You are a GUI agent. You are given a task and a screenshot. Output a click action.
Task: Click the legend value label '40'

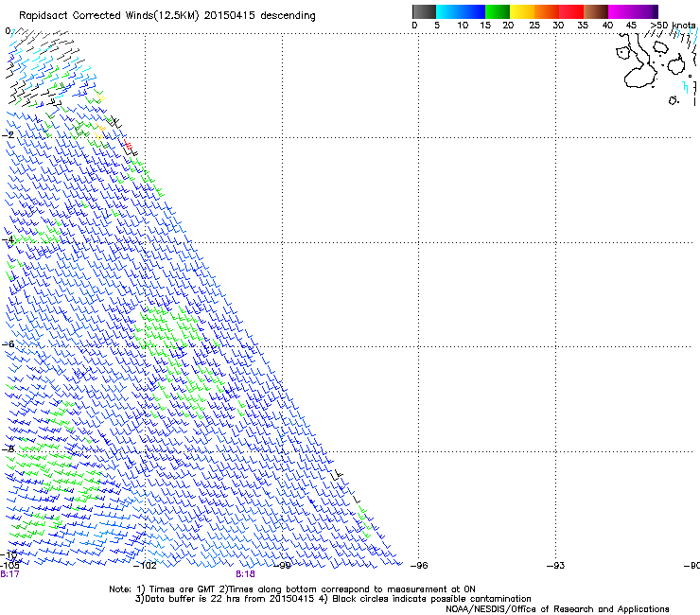(607, 25)
